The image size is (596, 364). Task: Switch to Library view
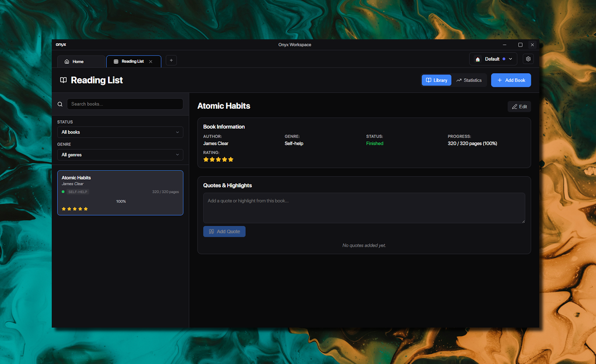(436, 80)
